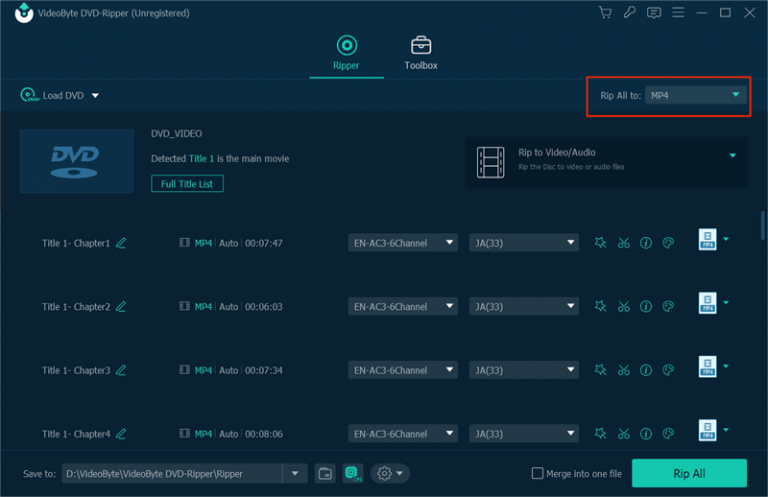768x497 pixels.
Task: Open the settings gear dropdown
Action: [x=390, y=473]
